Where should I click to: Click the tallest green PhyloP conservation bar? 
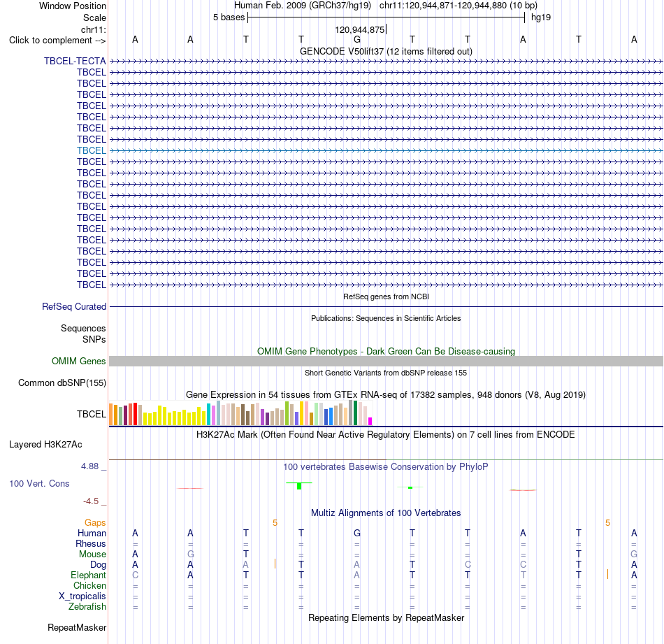point(299,486)
